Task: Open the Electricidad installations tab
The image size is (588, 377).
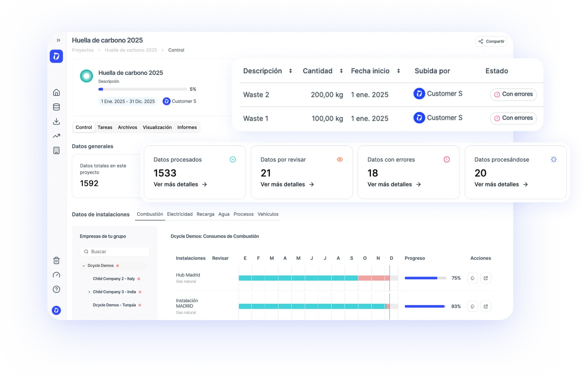Action: (180, 214)
